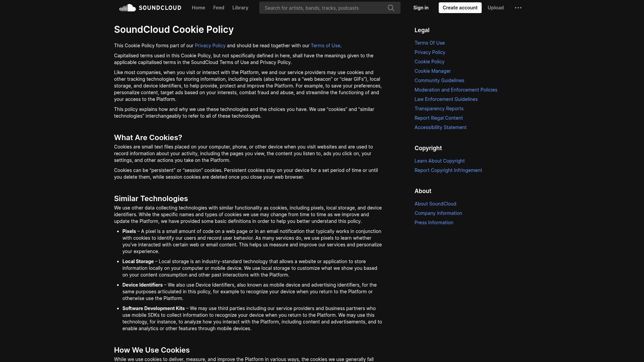Click the search magnifier icon
The height and width of the screenshot is (362, 644).
pyautogui.click(x=391, y=8)
